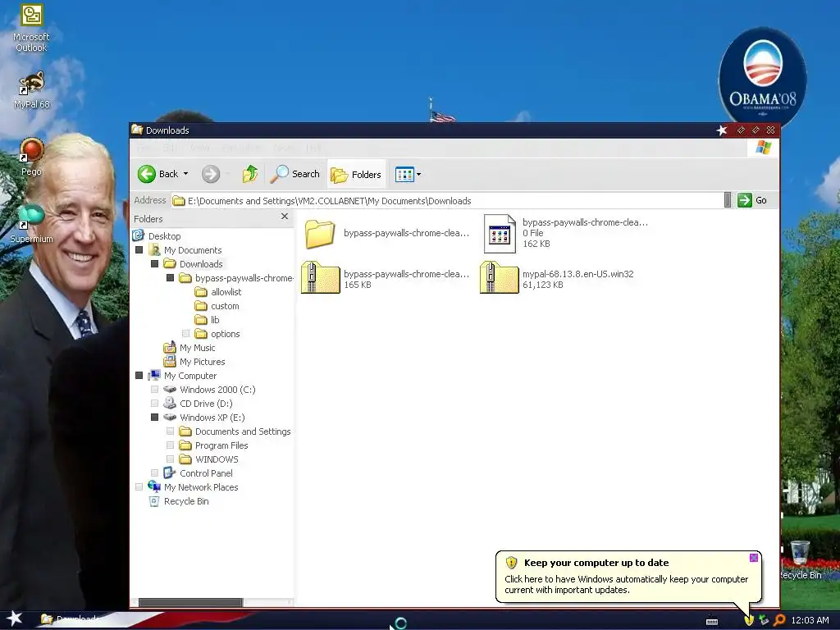Click the 12:03 AM taskbar clock

[x=810, y=620]
